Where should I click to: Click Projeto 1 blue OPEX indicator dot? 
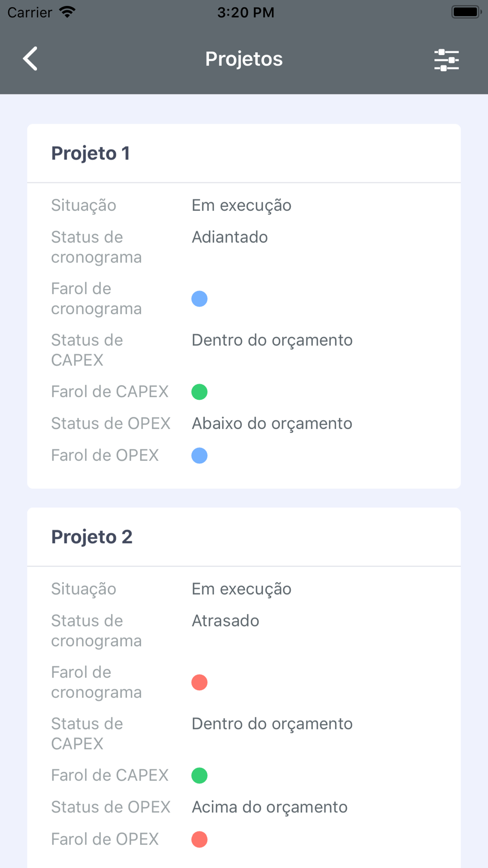tap(199, 455)
